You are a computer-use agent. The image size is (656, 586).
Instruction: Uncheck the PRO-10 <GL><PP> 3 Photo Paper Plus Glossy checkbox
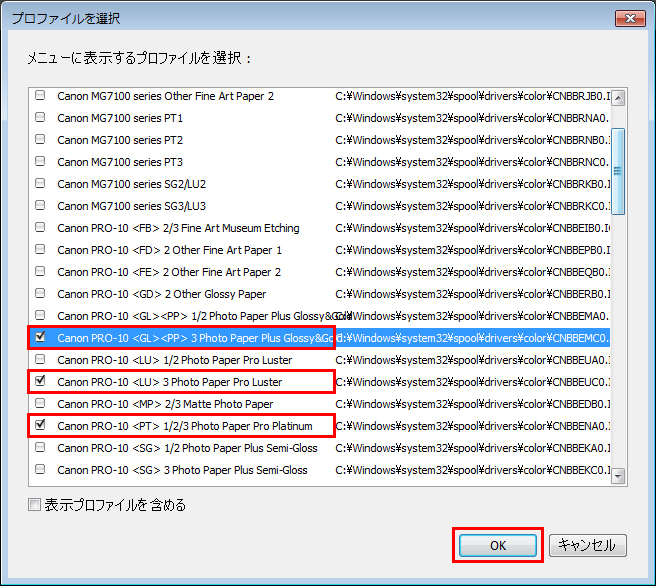tap(40, 337)
